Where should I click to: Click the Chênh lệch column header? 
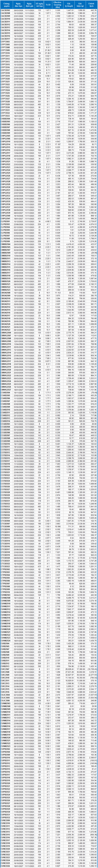click(x=92, y=5)
